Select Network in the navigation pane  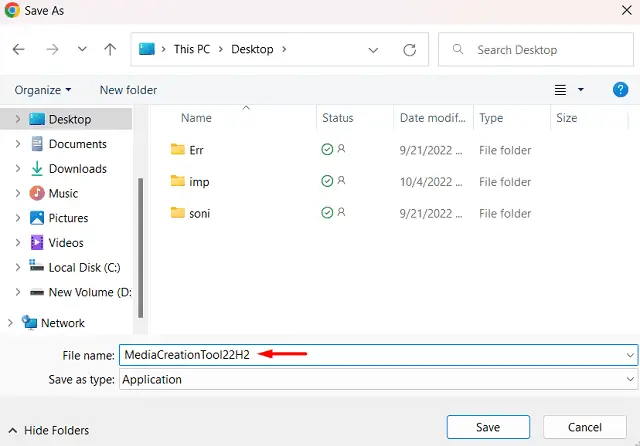pos(62,323)
